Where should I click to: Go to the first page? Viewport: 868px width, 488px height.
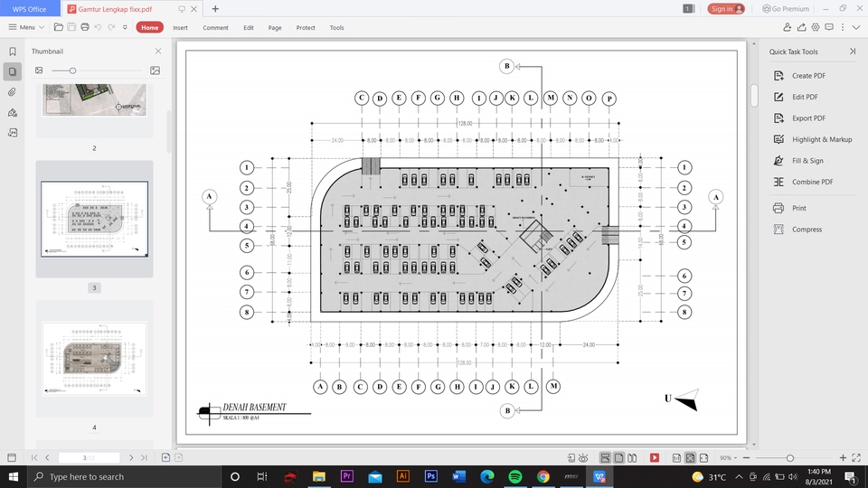tap(34, 457)
